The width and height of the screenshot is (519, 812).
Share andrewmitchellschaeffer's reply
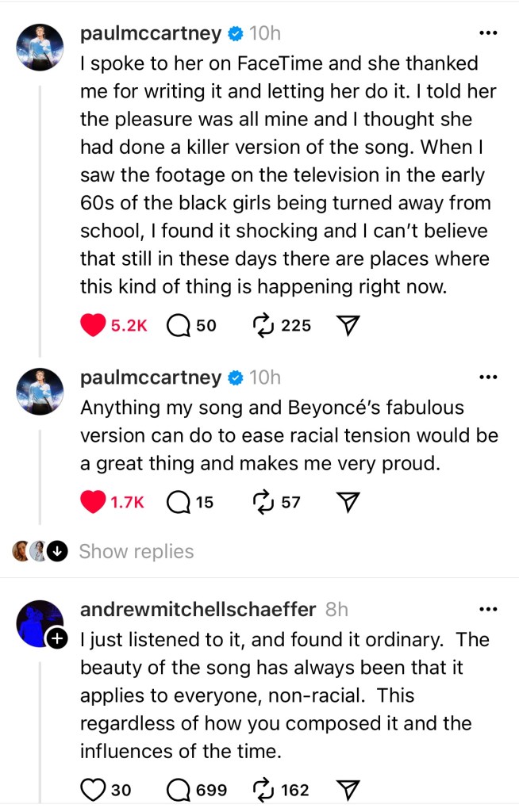pyautogui.click(x=349, y=790)
